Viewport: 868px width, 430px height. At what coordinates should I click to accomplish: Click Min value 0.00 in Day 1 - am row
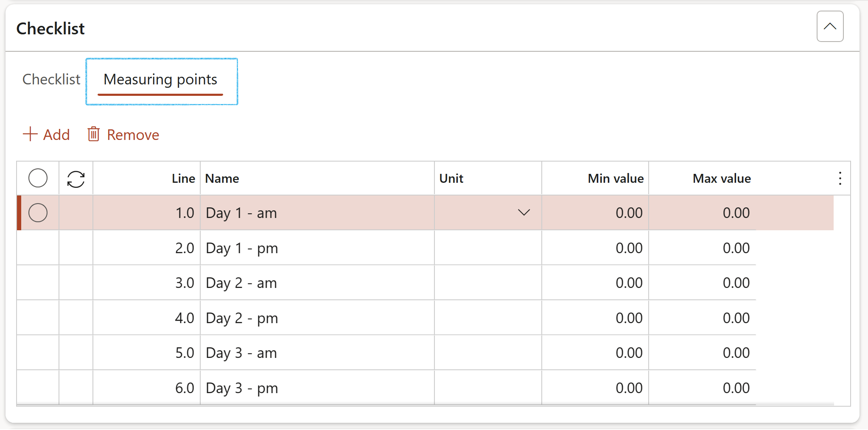[595, 213]
